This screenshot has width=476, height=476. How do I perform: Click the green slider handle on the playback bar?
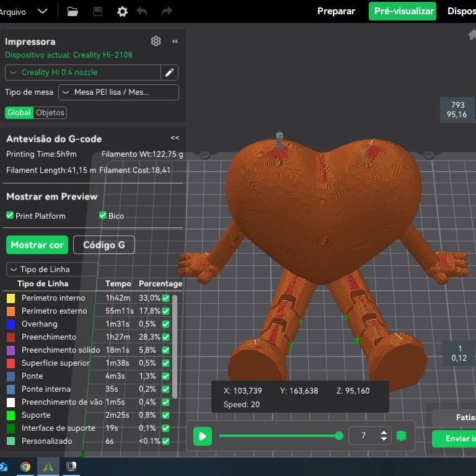[339, 436]
